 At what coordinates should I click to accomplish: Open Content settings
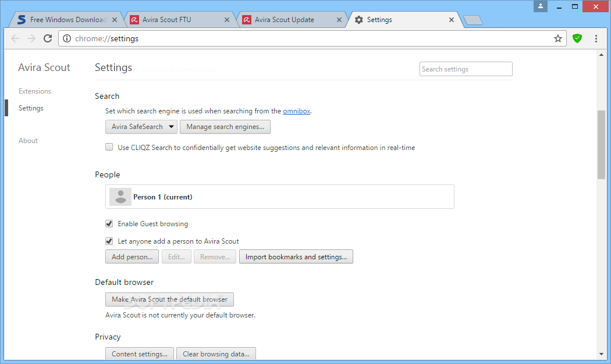139,354
